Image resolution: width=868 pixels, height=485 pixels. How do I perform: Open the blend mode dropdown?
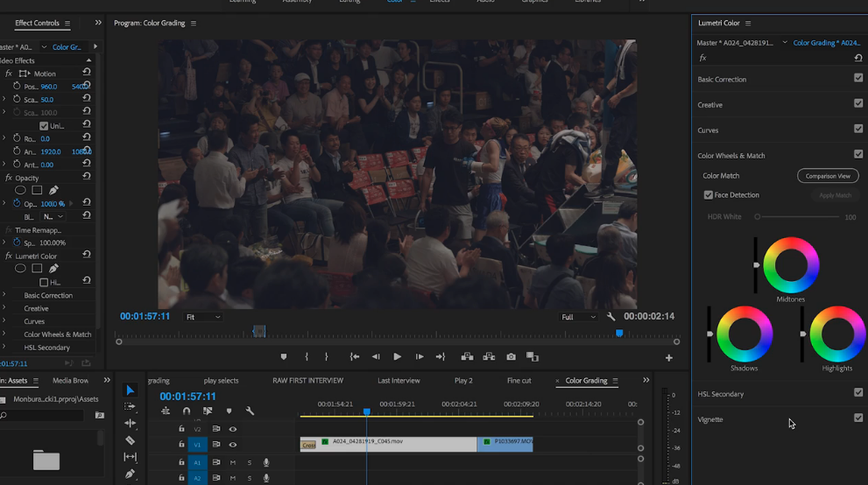(53, 217)
